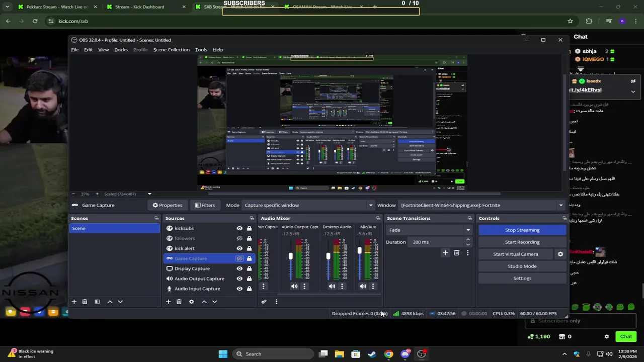This screenshot has width=644, height=362.
Task: Hide the Audio Output Capture source eye
Action: click(x=239, y=279)
